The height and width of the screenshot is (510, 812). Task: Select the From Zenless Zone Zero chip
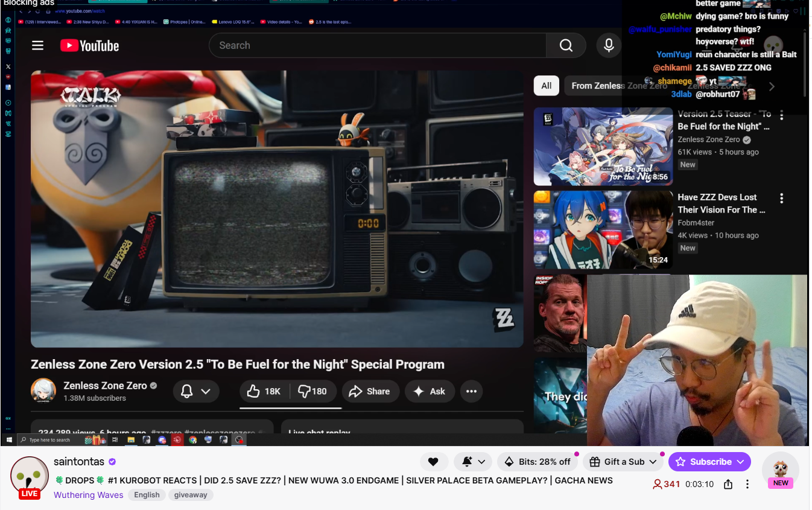[619, 86]
